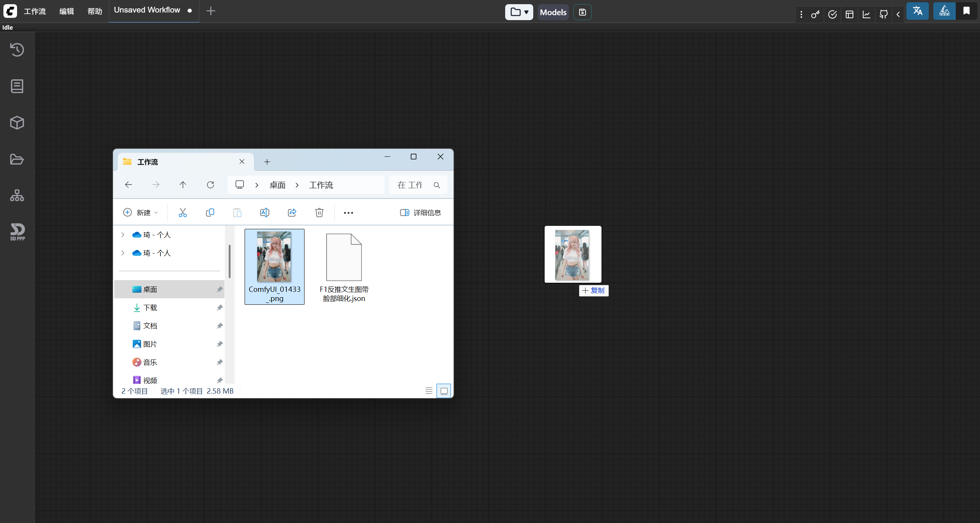
Task: Click the translate language icon
Action: pos(917,11)
